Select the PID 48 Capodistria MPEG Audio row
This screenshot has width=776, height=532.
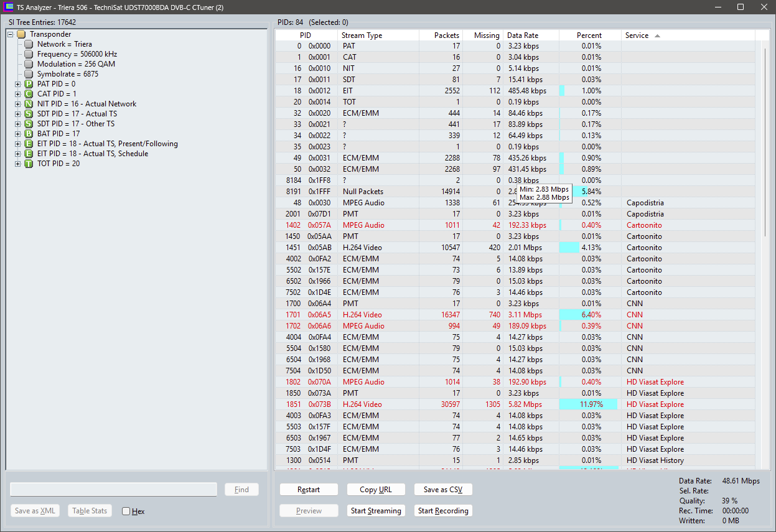pyautogui.click(x=515, y=203)
